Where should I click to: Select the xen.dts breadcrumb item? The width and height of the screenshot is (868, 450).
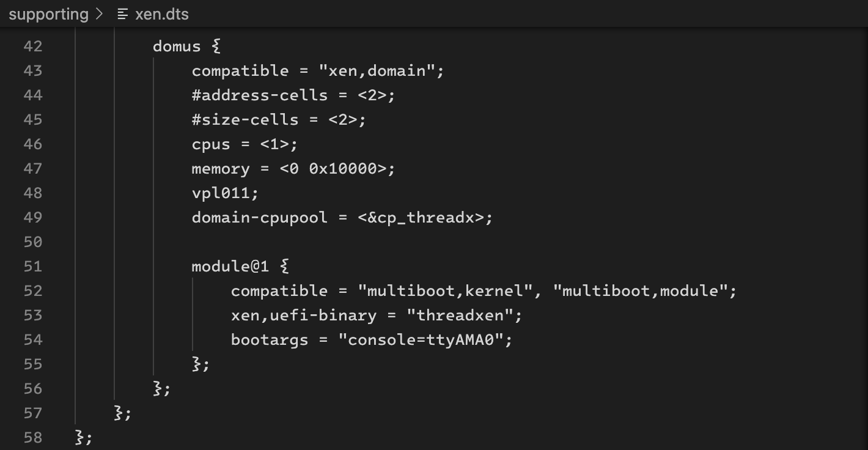[162, 14]
